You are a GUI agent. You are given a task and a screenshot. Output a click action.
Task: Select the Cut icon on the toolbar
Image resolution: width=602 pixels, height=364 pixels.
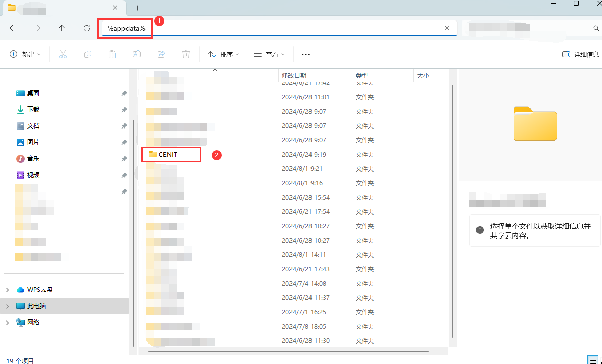(x=63, y=54)
